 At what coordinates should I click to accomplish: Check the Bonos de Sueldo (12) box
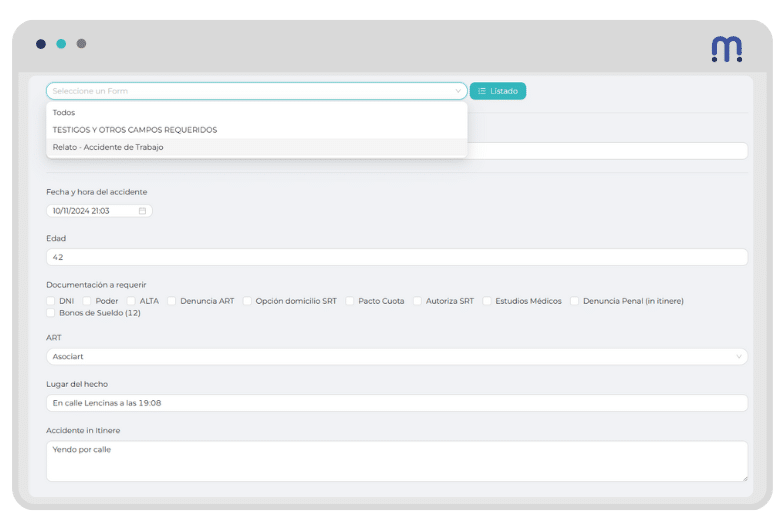click(x=51, y=313)
